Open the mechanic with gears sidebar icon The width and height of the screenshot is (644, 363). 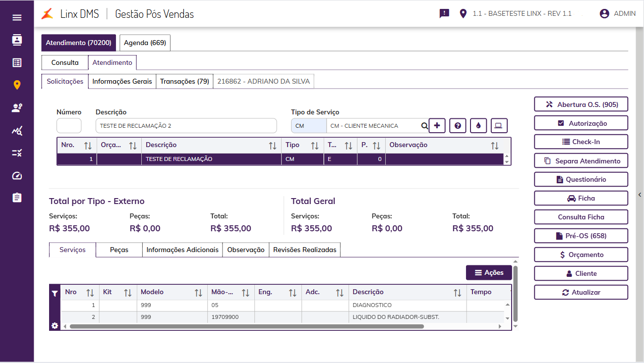(x=17, y=108)
